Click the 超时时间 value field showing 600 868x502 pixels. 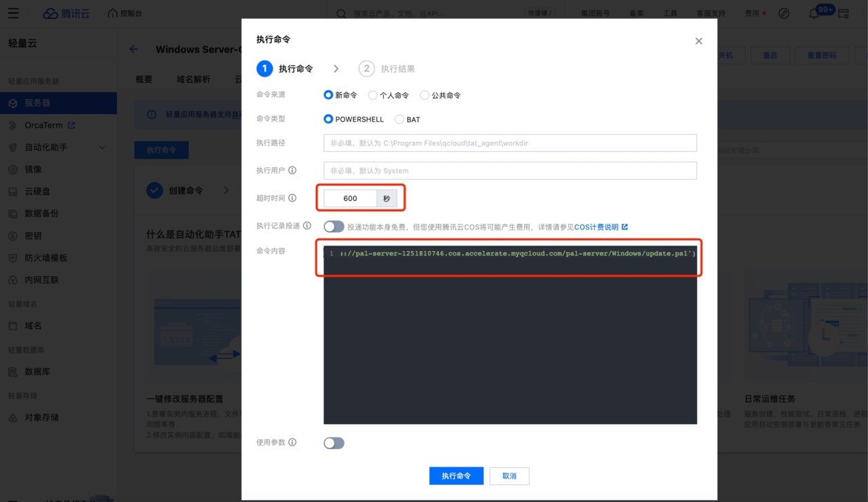coord(350,198)
